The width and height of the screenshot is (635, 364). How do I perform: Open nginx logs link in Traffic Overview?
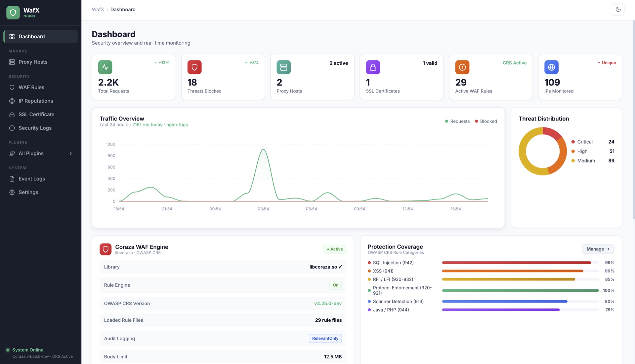tap(177, 125)
